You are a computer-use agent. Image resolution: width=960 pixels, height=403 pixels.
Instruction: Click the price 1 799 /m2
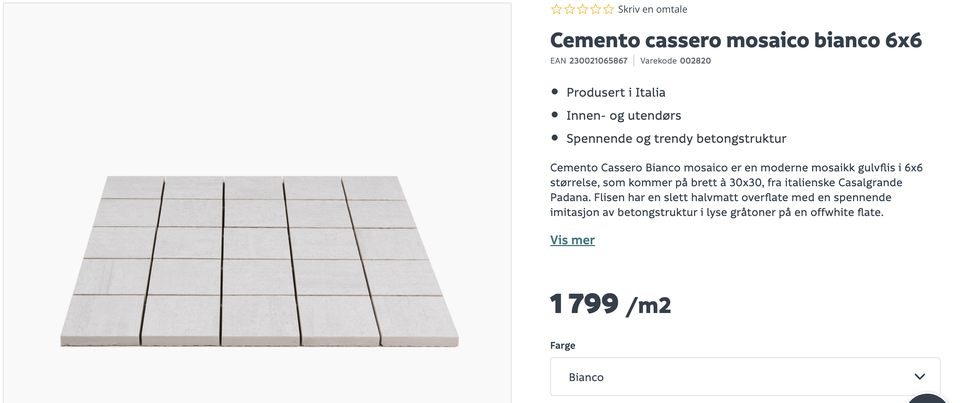610,304
